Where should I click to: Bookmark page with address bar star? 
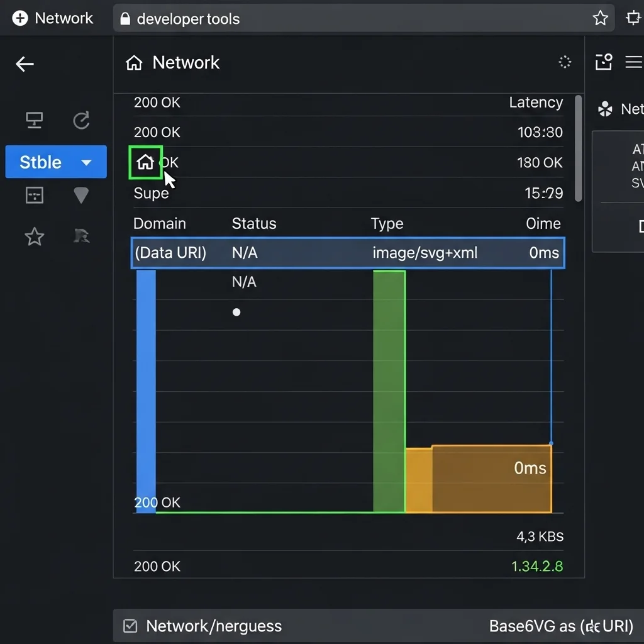click(600, 18)
